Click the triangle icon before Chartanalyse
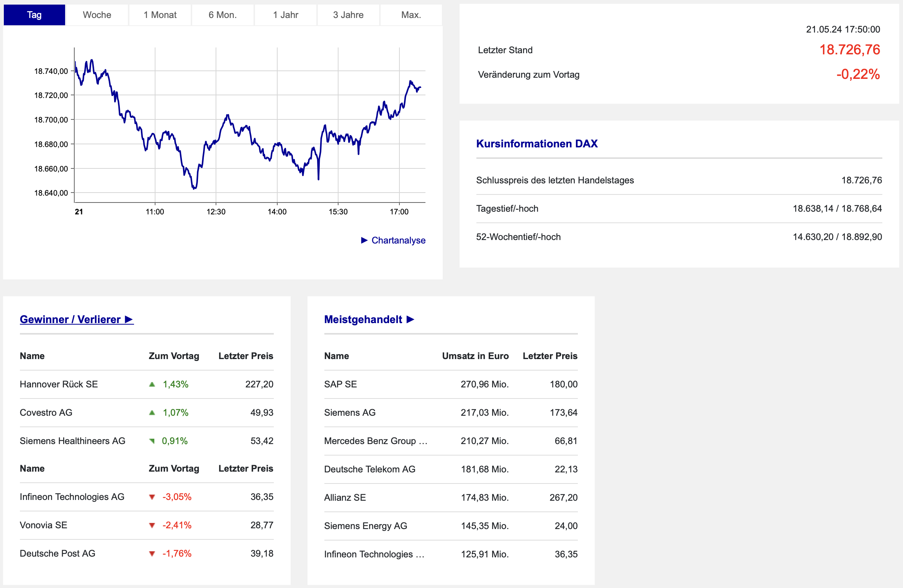This screenshot has height=588, width=903. (364, 240)
